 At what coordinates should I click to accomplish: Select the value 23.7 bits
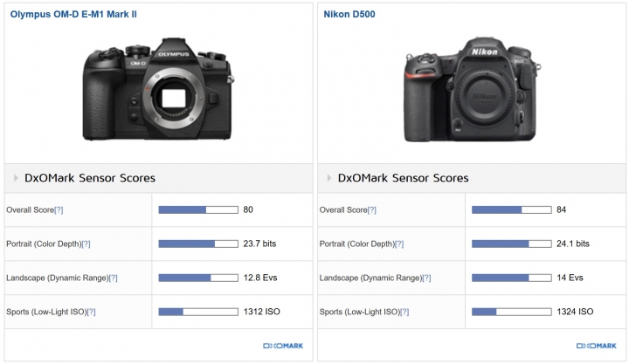259,244
